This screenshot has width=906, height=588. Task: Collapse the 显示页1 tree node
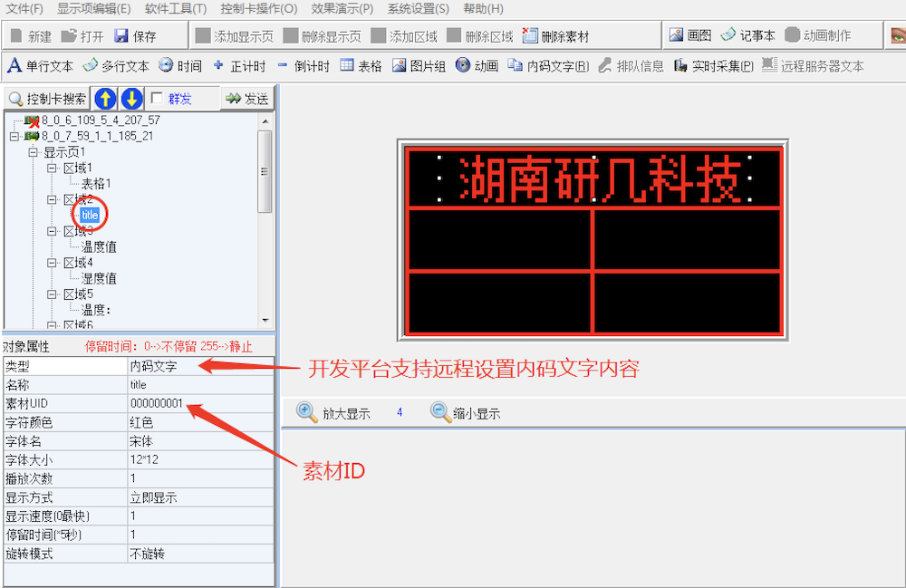click(33, 152)
